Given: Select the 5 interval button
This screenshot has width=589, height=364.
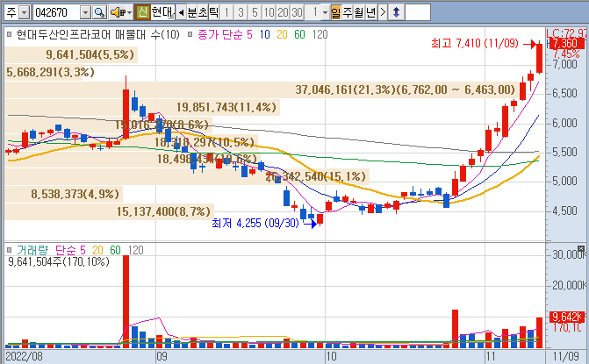Looking at the screenshot, I should (255, 13).
